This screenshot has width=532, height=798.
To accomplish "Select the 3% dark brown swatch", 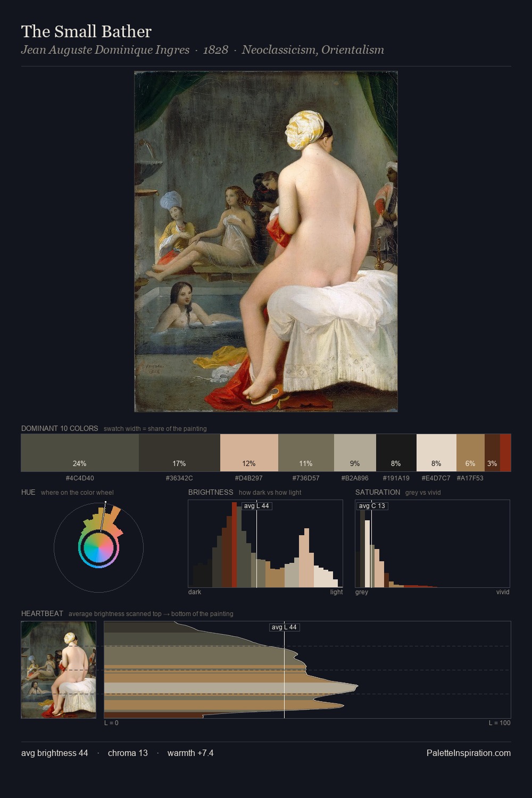I will click(492, 453).
